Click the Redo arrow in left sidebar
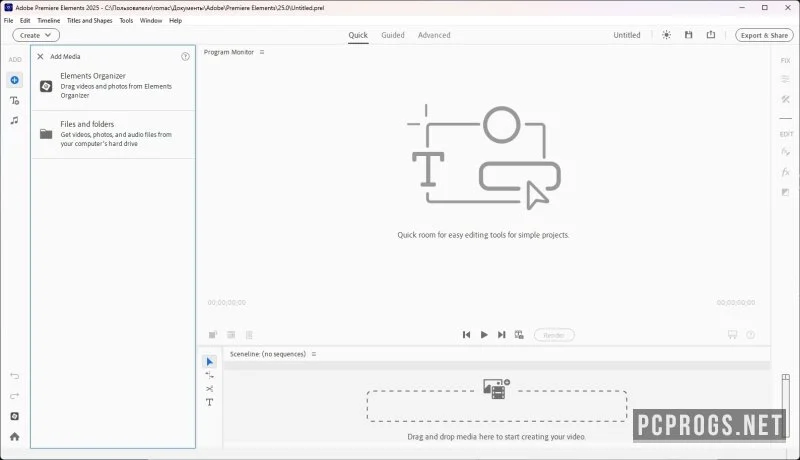 pos(14,396)
